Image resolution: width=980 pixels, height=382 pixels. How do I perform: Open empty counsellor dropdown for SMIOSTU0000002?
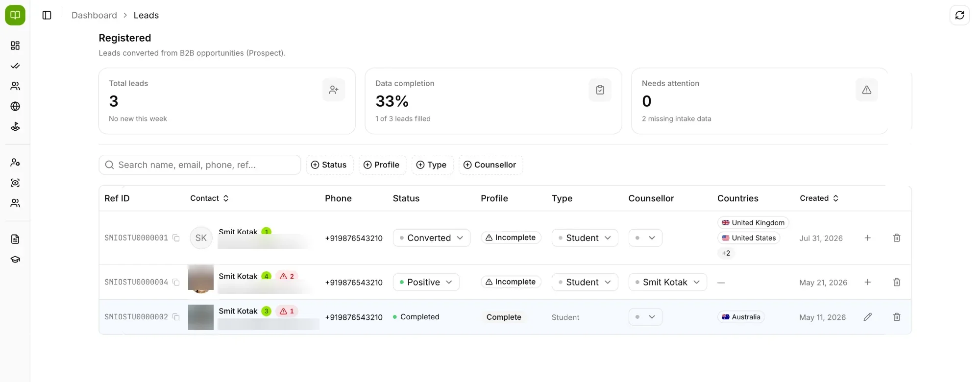[x=645, y=317]
